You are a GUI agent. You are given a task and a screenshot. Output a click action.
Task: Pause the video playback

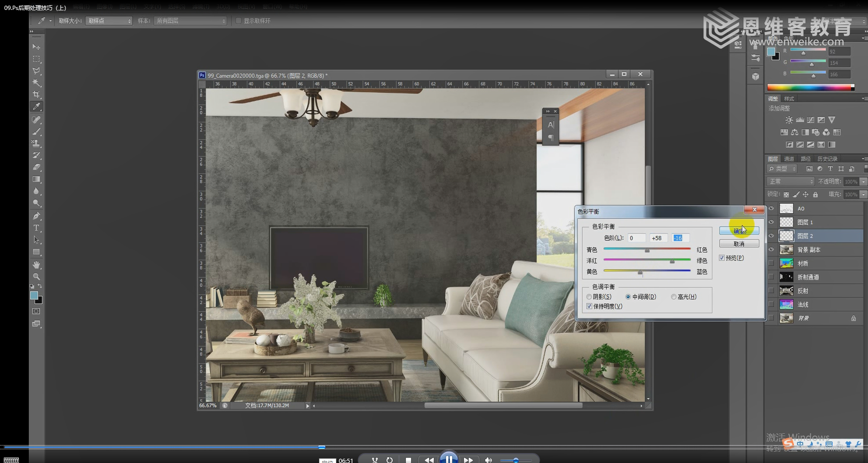[x=448, y=459]
